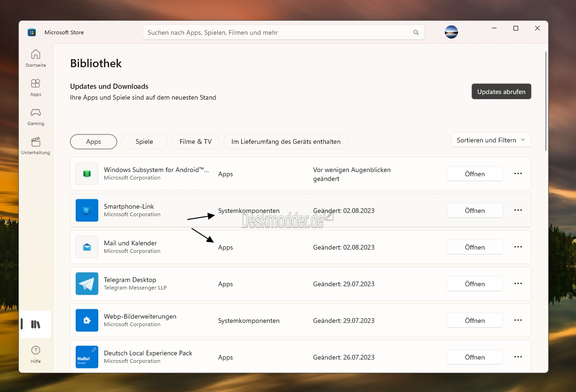Viewport: 576px width, 392px height.
Task: Open more options for Smartphone-Link
Action: [518, 211]
